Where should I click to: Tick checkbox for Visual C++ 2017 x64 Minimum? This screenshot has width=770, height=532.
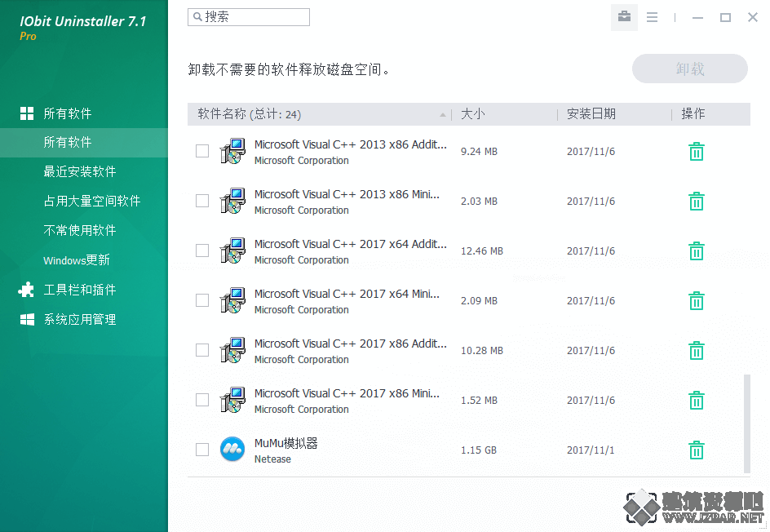point(202,300)
